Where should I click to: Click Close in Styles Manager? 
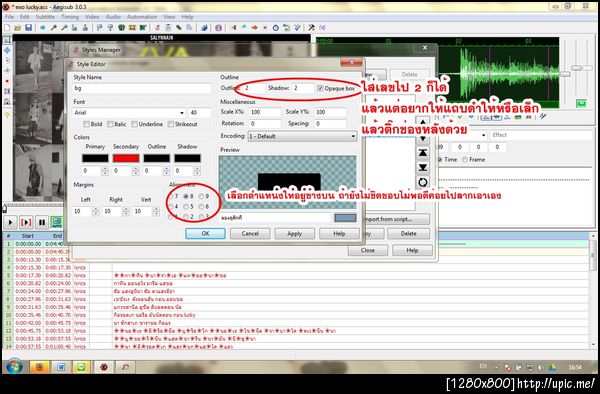[x=368, y=250]
